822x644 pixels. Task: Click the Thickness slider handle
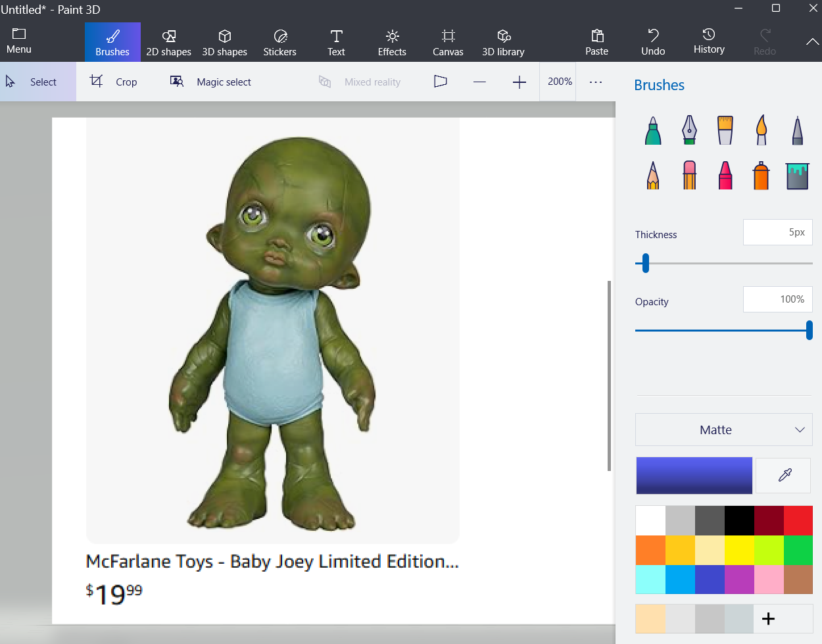click(646, 263)
